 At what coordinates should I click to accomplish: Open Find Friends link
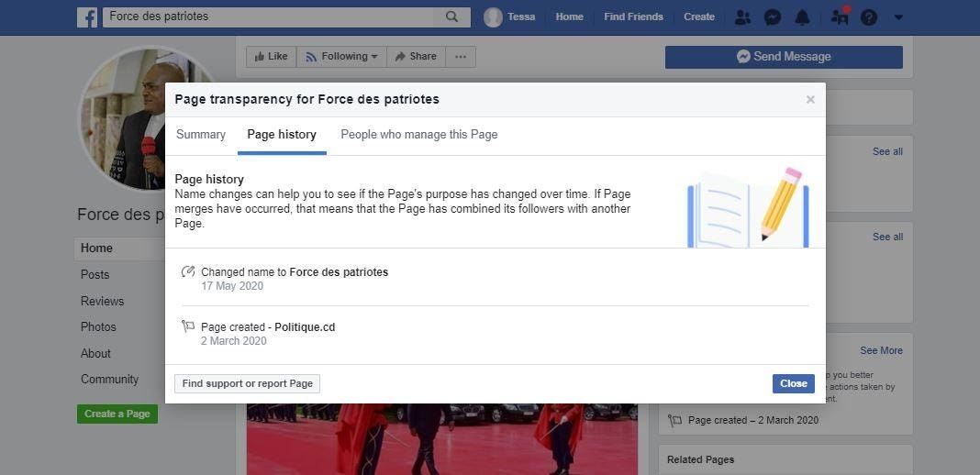click(633, 17)
